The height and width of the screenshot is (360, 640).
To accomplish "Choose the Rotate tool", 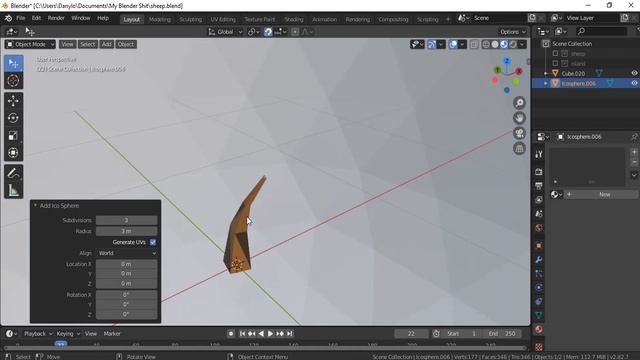I will 13,118.
